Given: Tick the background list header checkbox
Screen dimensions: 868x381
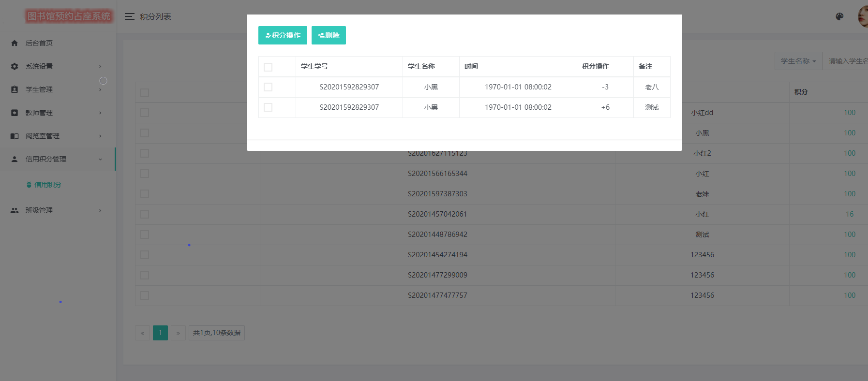Looking at the screenshot, I should 145,92.
